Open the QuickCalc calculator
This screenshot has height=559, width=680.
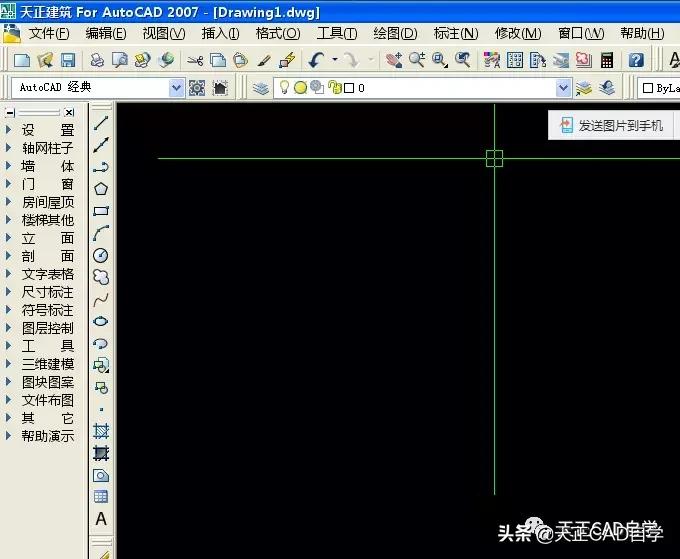coord(607,60)
